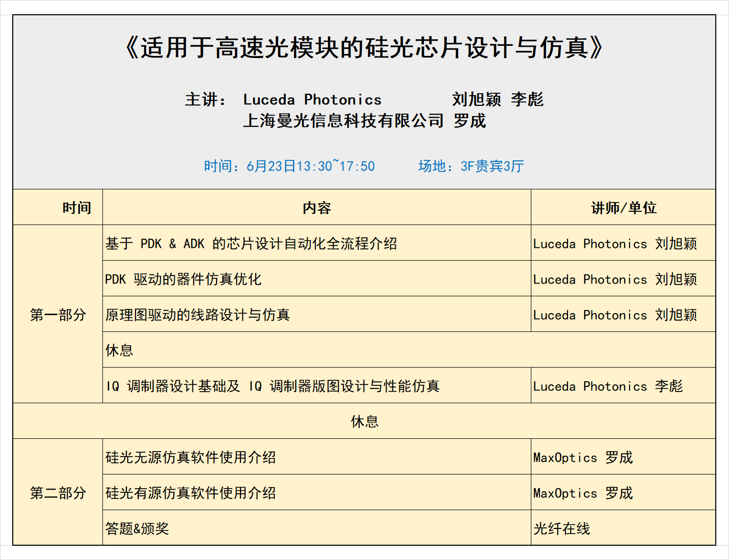Click lecturer cell for PDK 驱动的器件仿真优化 row
This screenshot has width=729, height=560.
pos(624,278)
